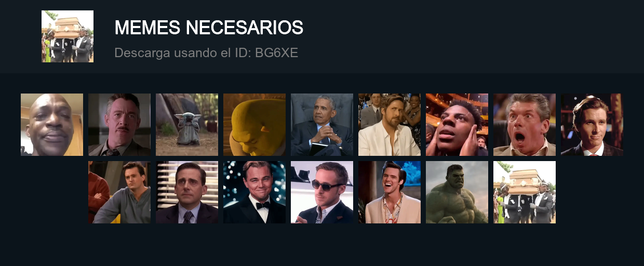Select the laughing mustached gray-haired man sticker
Screen dimensions: 644x266
(x=119, y=125)
